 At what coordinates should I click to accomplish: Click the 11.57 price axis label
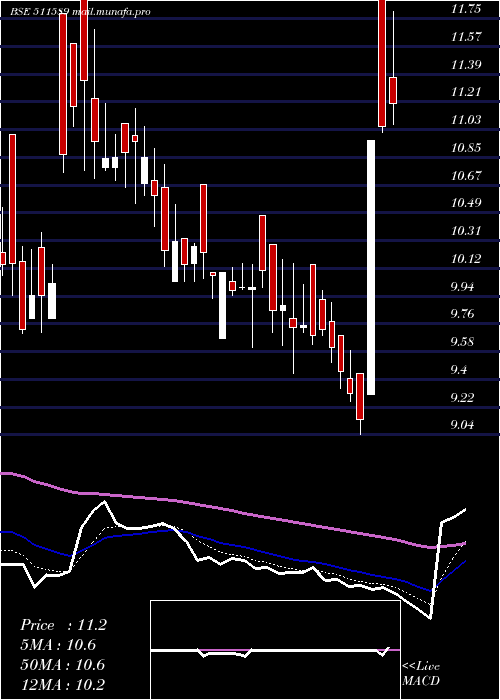pyautogui.click(x=466, y=37)
